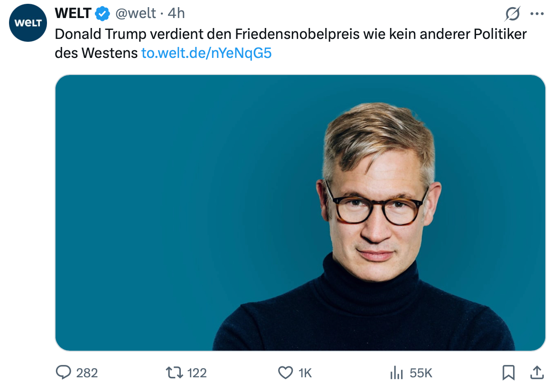The image size is (560, 392).
Task: Like the post with the heart icon
Action: (x=285, y=373)
